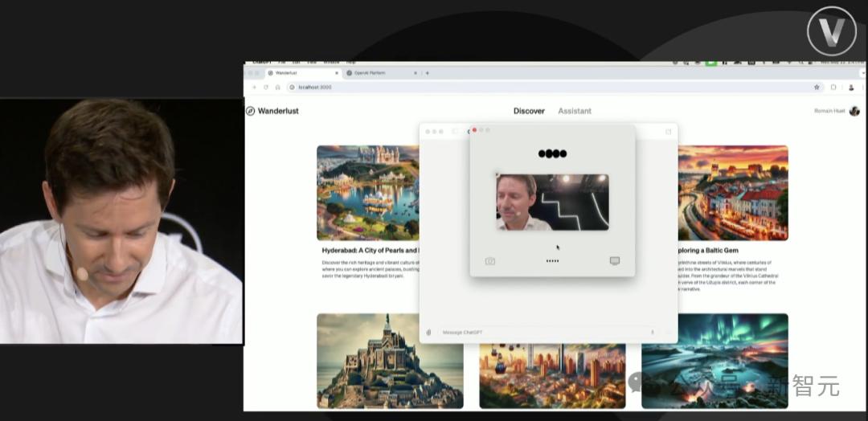868x421 pixels.
Task: Click the Wanderlust compass logo
Action: 251,111
